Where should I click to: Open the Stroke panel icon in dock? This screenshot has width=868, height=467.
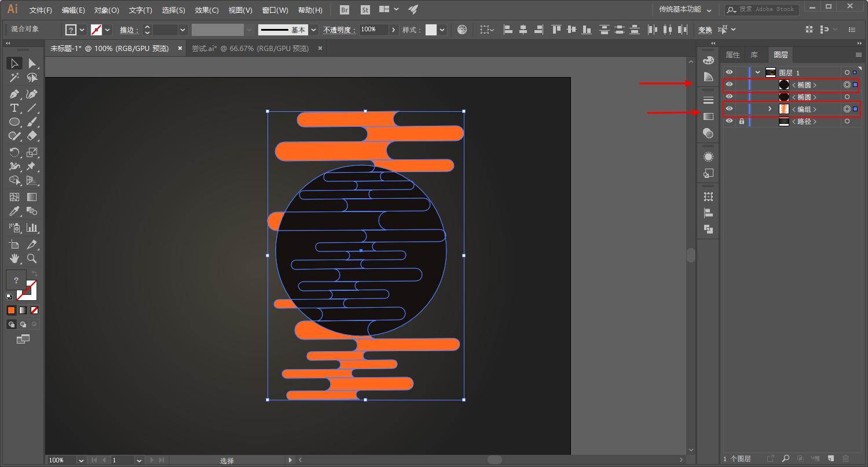708,100
